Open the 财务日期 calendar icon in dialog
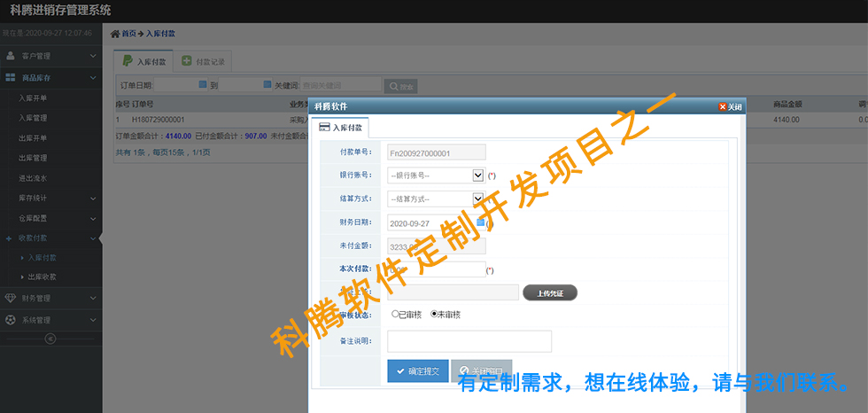 [480, 222]
